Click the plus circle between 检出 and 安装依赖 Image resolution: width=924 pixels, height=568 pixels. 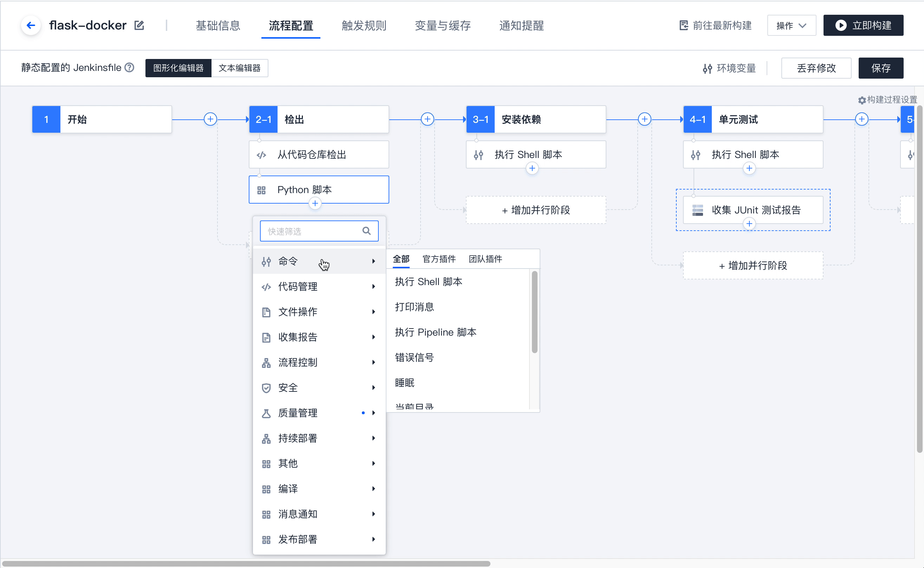pyautogui.click(x=428, y=119)
